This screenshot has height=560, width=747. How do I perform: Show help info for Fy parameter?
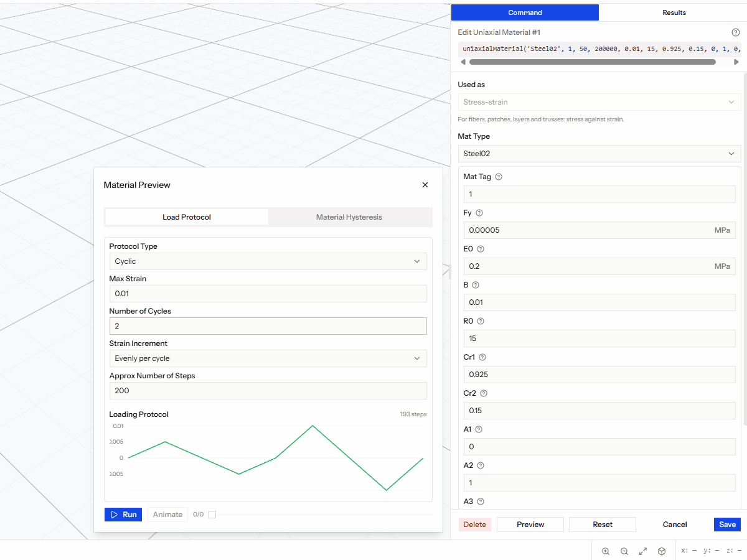coord(479,213)
